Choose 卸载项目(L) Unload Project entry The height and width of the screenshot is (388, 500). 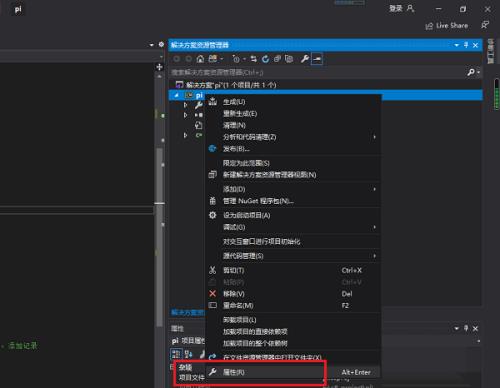(x=293, y=320)
